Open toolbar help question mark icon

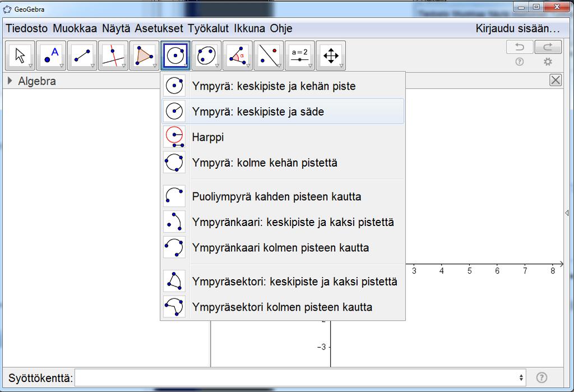pyautogui.click(x=520, y=62)
